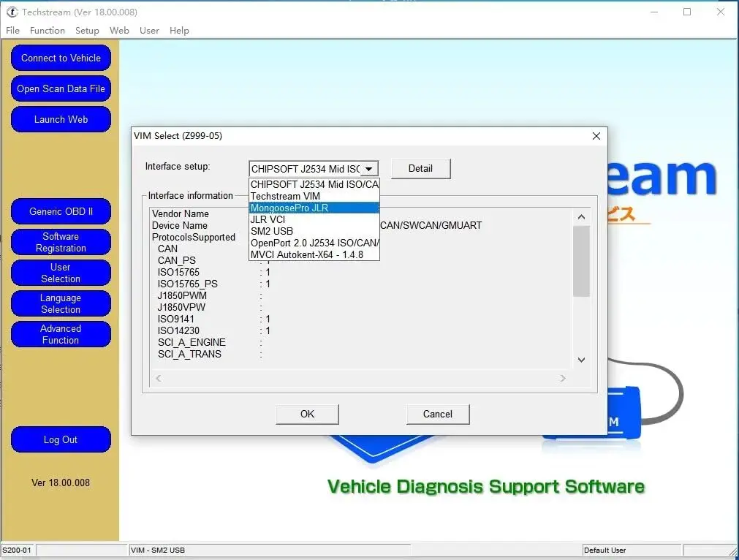Open the Function menu

(47, 31)
